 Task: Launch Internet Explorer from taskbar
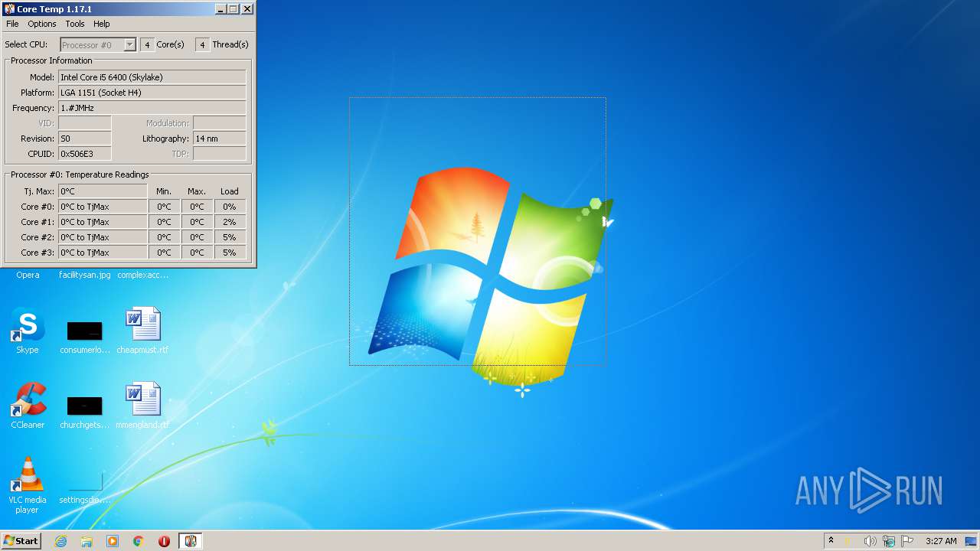tap(61, 541)
